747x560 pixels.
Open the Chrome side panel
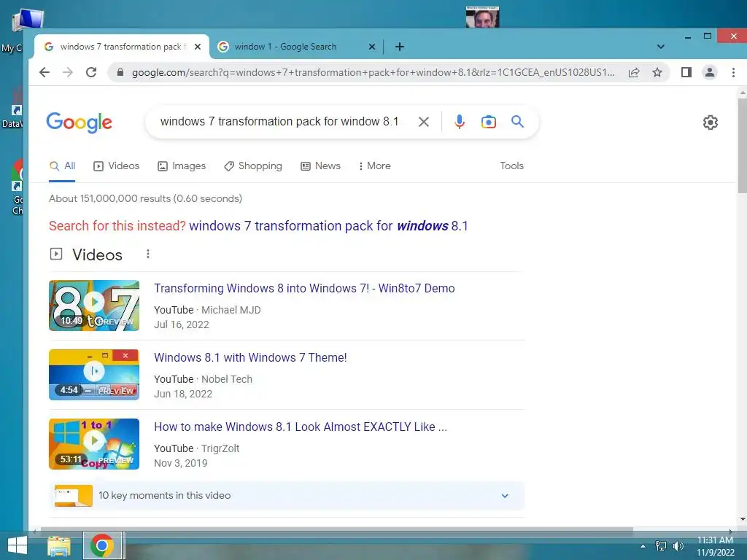[x=686, y=72]
